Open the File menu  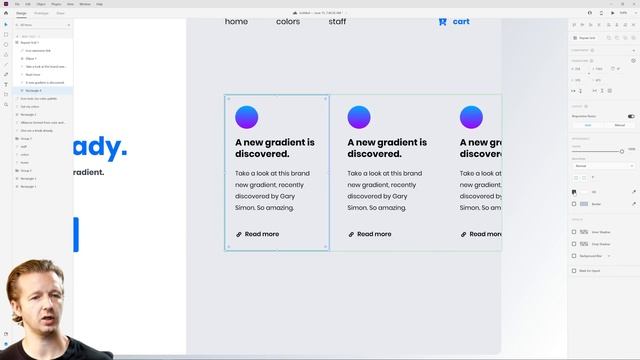[17, 4]
